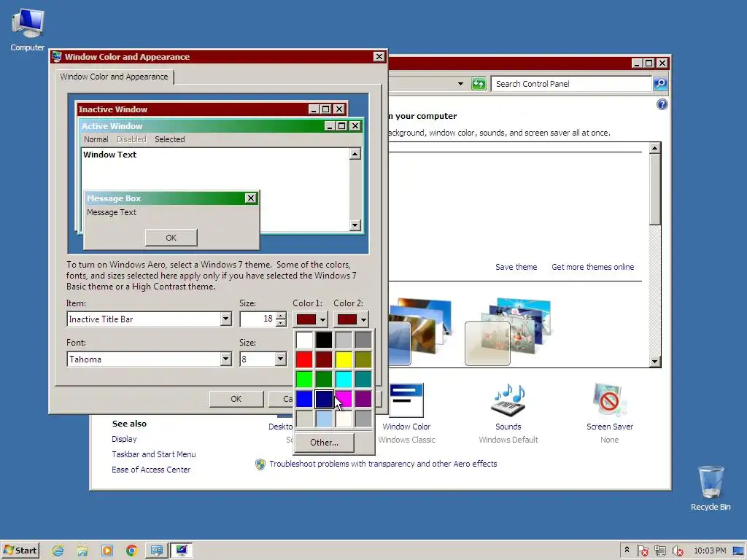Click the muted volume tray icon
Viewport: 747px width, 560px height.
click(x=677, y=551)
